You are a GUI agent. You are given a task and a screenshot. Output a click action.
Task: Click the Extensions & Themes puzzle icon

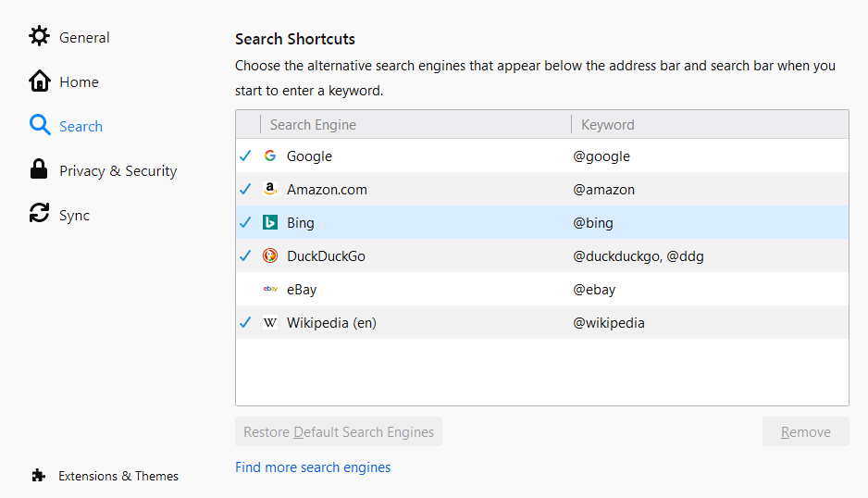pyautogui.click(x=38, y=475)
